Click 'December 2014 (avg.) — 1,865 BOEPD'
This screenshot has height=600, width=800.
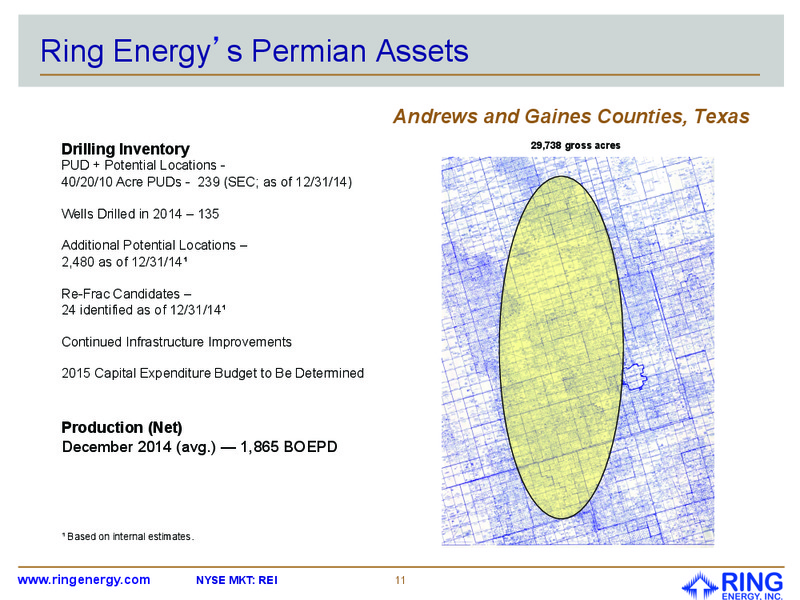pos(199,447)
